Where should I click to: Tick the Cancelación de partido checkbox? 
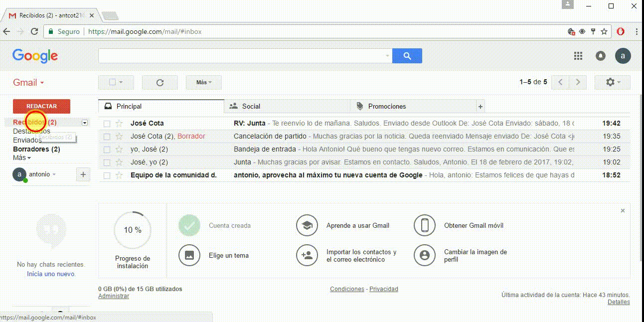point(107,137)
